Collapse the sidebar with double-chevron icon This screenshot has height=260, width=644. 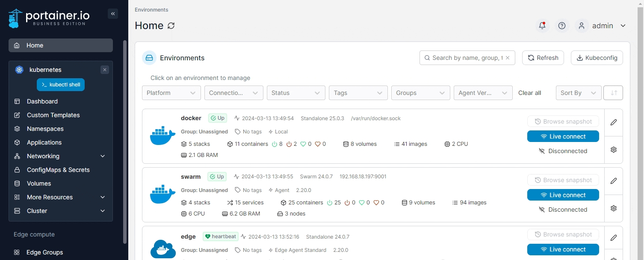pyautogui.click(x=113, y=14)
